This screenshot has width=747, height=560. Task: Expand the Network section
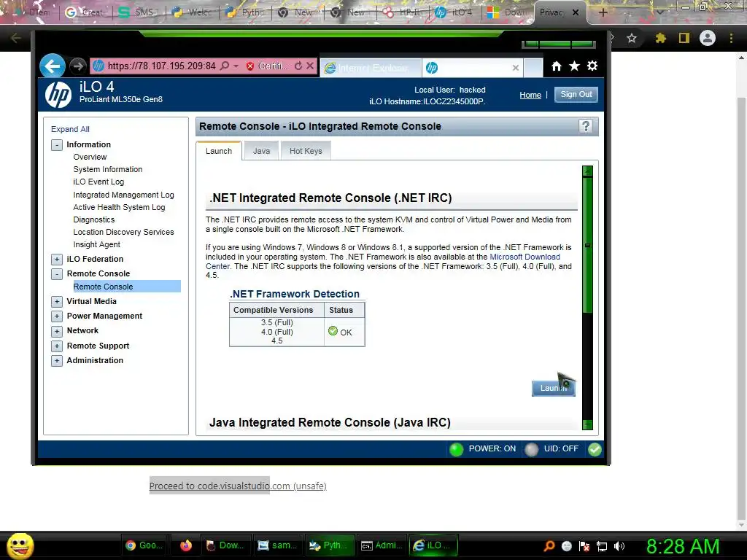[x=57, y=331]
